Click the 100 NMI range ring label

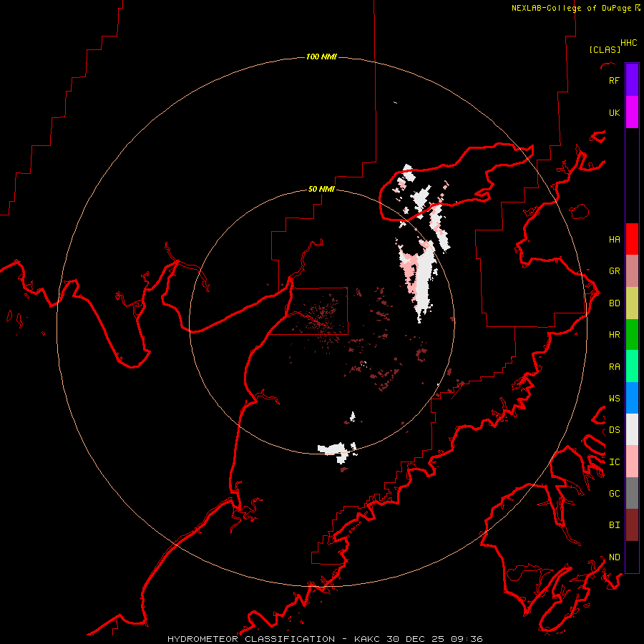[321, 57]
